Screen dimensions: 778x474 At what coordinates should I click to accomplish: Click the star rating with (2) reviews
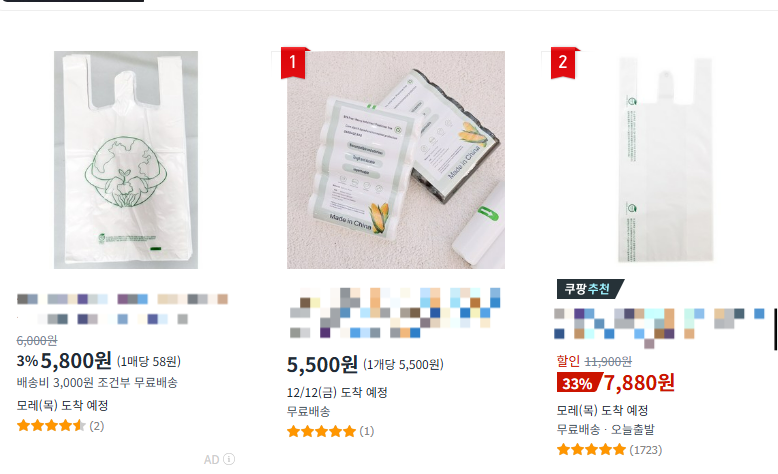(61, 426)
